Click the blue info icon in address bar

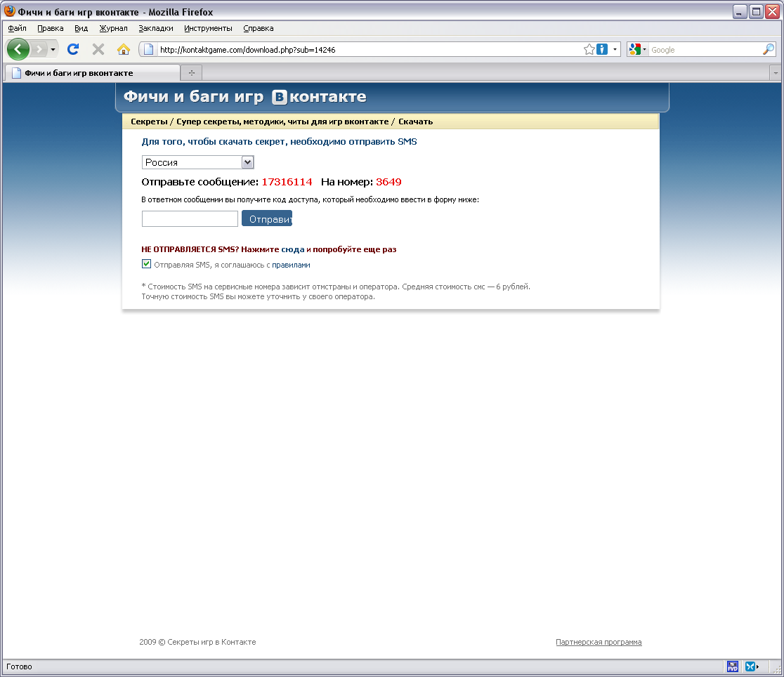(x=602, y=49)
